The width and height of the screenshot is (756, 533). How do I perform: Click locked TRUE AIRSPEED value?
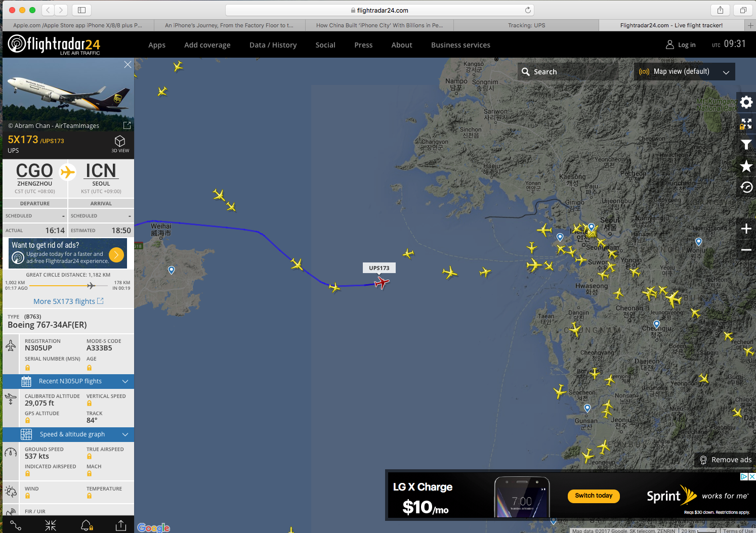tap(89, 457)
